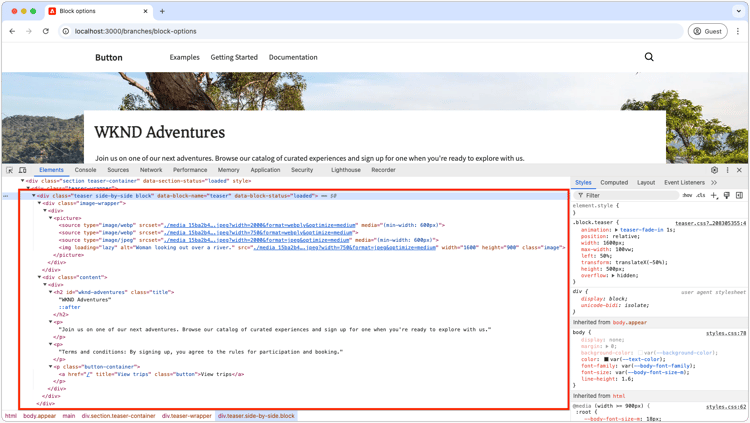Image resolution: width=750 pixels, height=423 pixels.
Task: Open styles.css:78 source link
Action: coord(726,333)
